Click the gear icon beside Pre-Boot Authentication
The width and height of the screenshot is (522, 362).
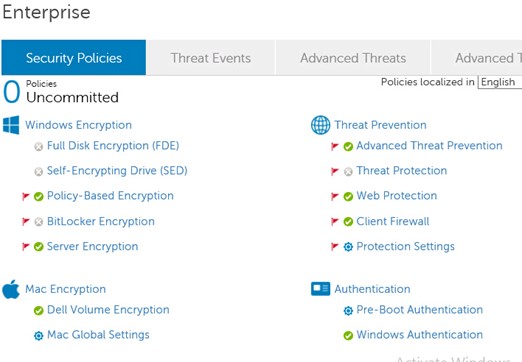348,311
